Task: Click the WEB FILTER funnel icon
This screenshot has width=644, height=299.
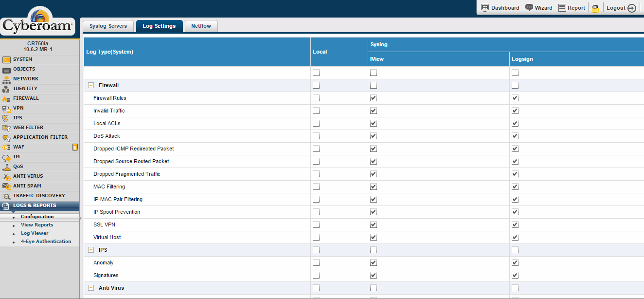Action: pyautogui.click(x=6, y=128)
